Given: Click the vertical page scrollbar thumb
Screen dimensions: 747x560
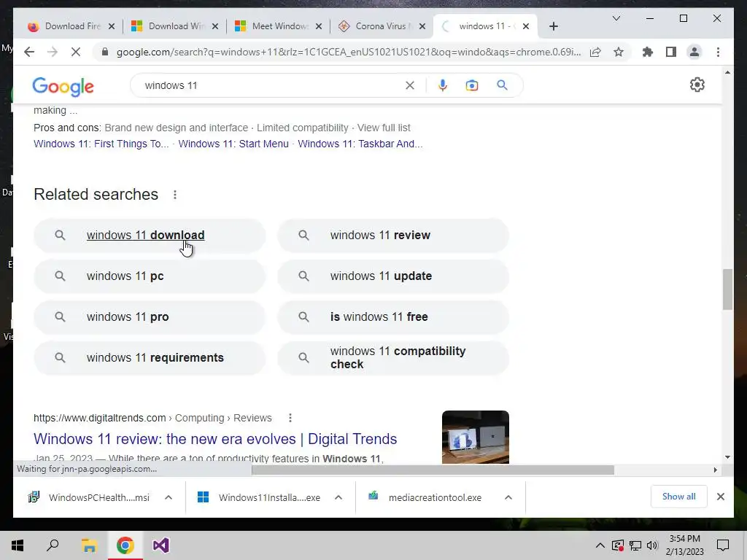Looking at the screenshot, I should [727, 289].
